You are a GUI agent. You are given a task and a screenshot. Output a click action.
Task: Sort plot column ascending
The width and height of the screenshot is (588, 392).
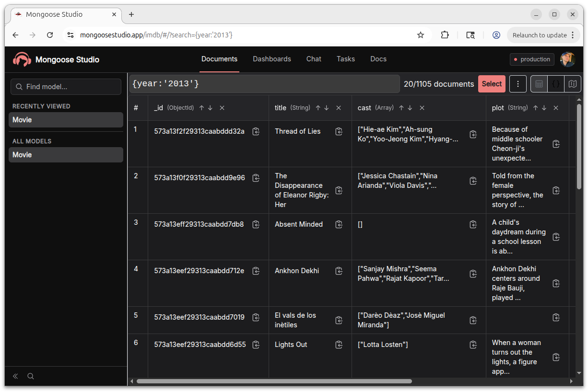point(535,108)
